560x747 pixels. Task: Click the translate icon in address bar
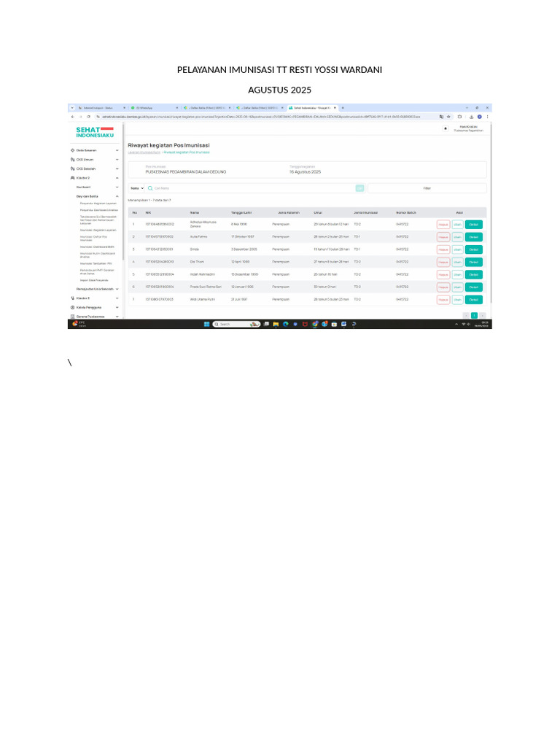tap(441, 117)
